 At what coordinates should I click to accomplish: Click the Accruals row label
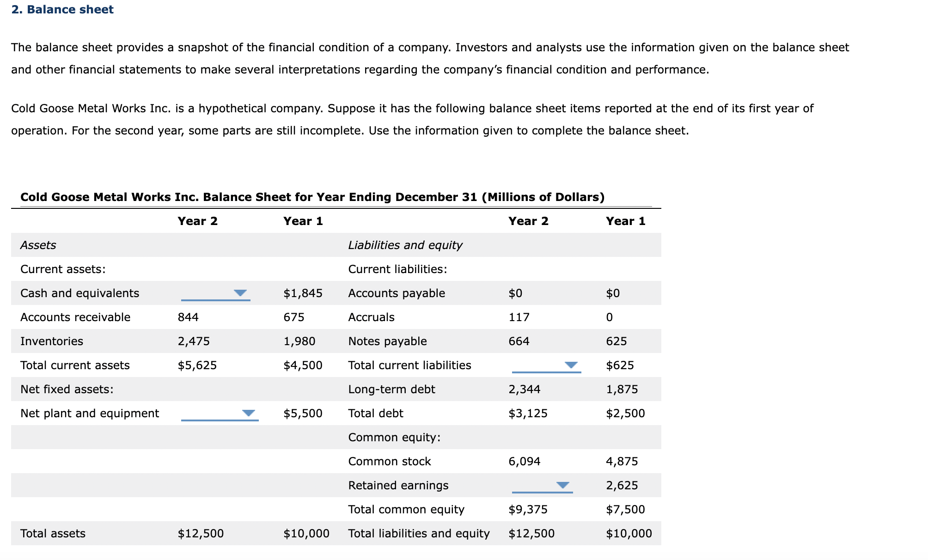371,317
